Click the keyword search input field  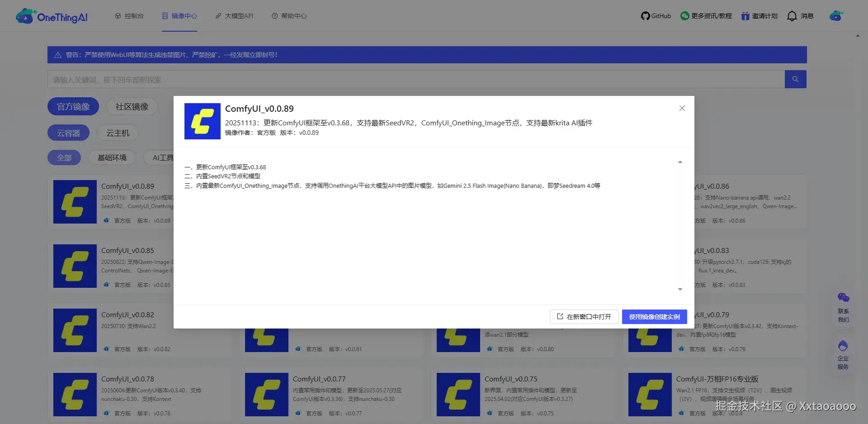coord(416,79)
